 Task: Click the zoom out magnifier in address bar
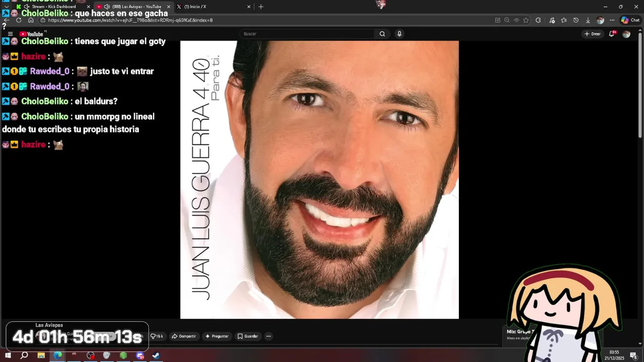(507, 20)
